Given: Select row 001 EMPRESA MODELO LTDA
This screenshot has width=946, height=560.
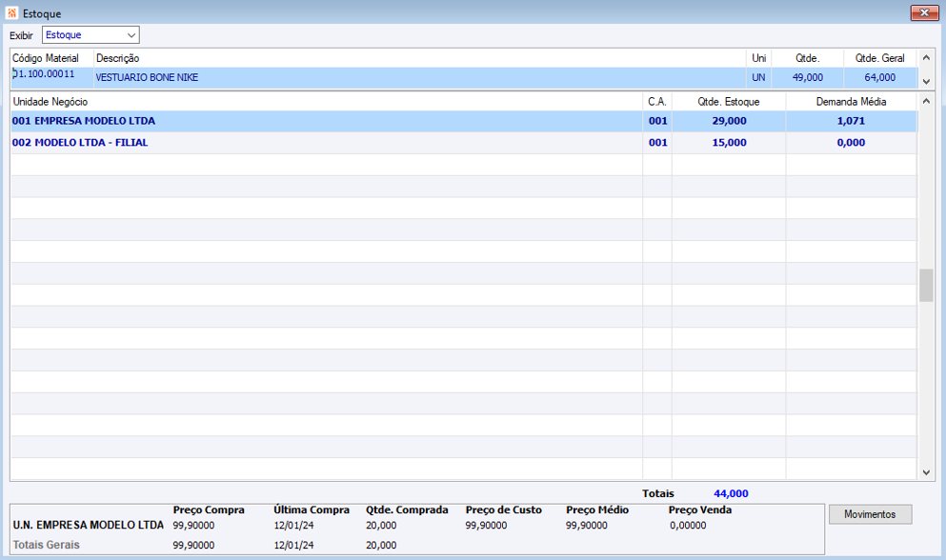Looking at the screenshot, I should [x=463, y=121].
